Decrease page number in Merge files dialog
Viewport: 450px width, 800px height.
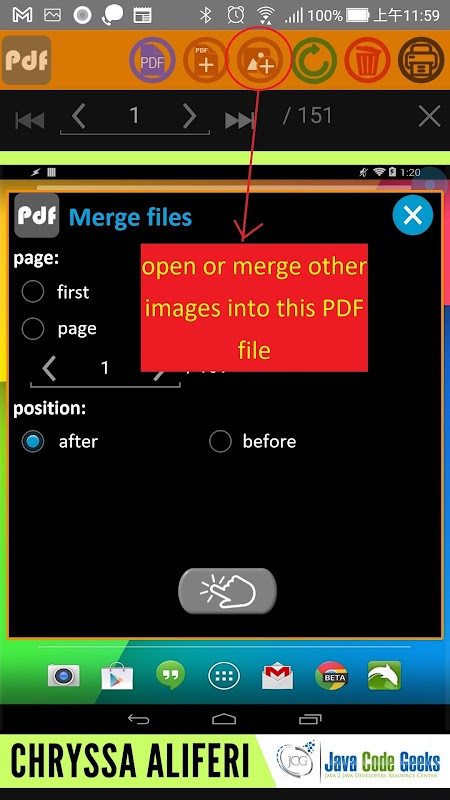(49, 368)
